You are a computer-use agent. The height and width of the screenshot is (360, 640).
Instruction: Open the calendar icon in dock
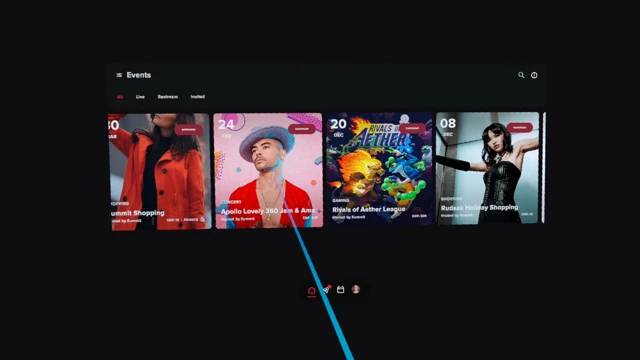(x=340, y=289)
